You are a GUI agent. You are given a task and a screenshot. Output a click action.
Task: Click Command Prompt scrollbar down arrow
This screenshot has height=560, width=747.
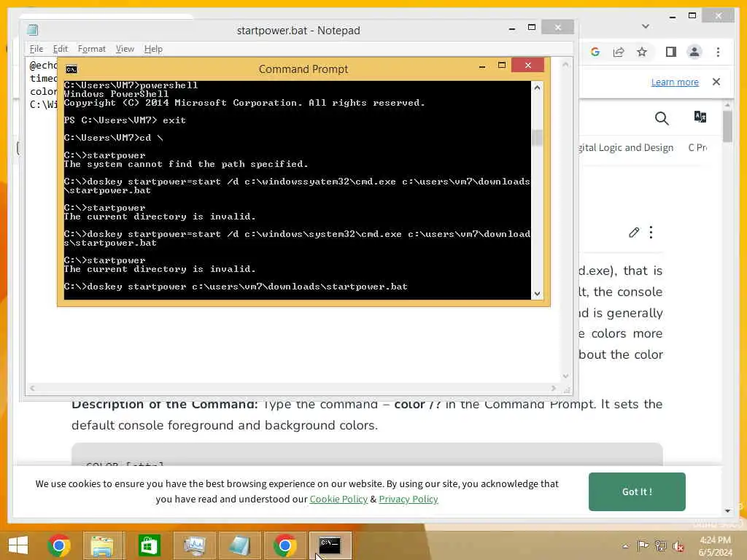click(x=537, y=294)
